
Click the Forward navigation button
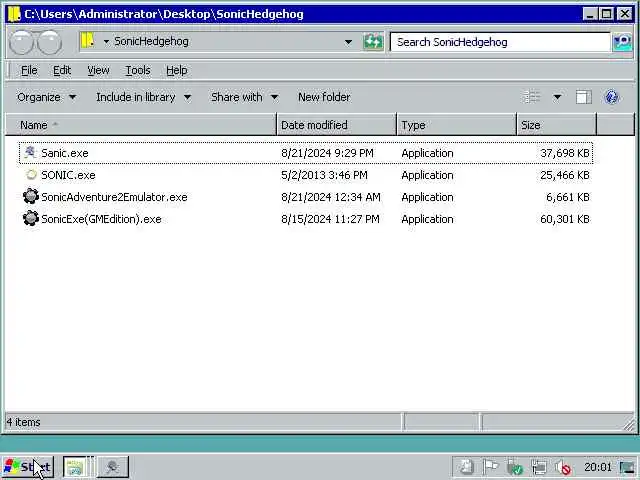coord(49,42)
